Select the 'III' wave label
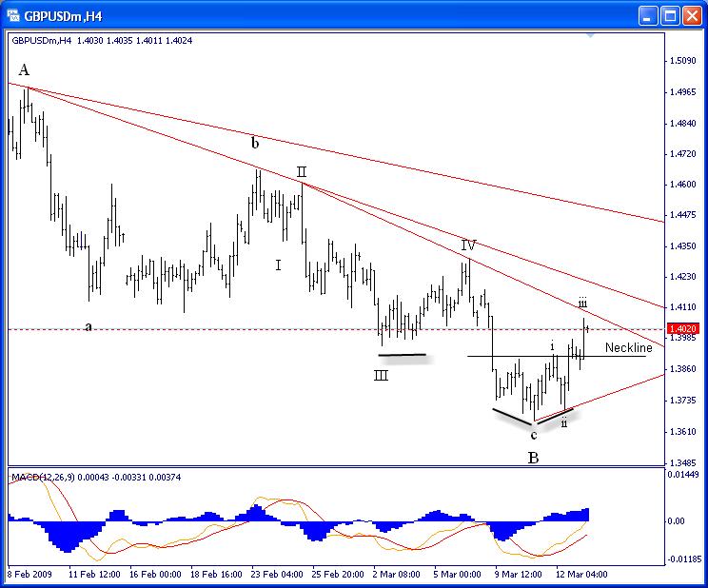The image size is (708, 588). [x=381, y=375]
